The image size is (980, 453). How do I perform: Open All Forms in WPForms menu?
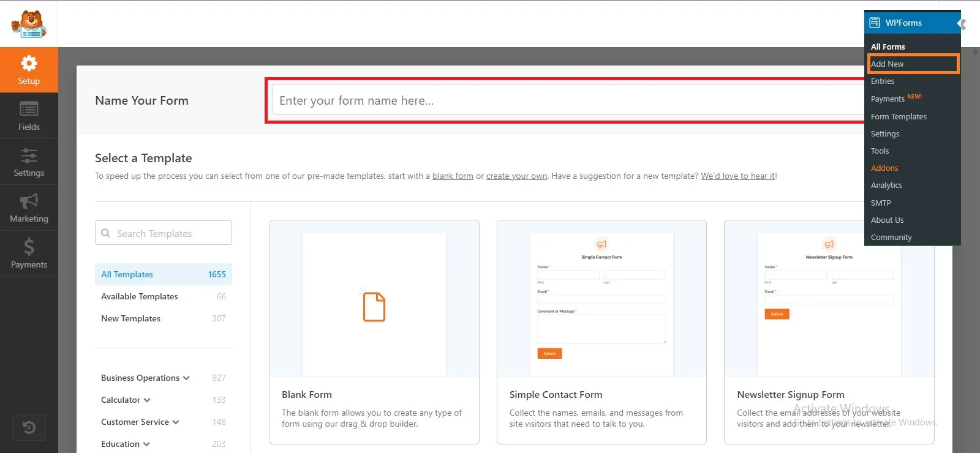[888, 47]
